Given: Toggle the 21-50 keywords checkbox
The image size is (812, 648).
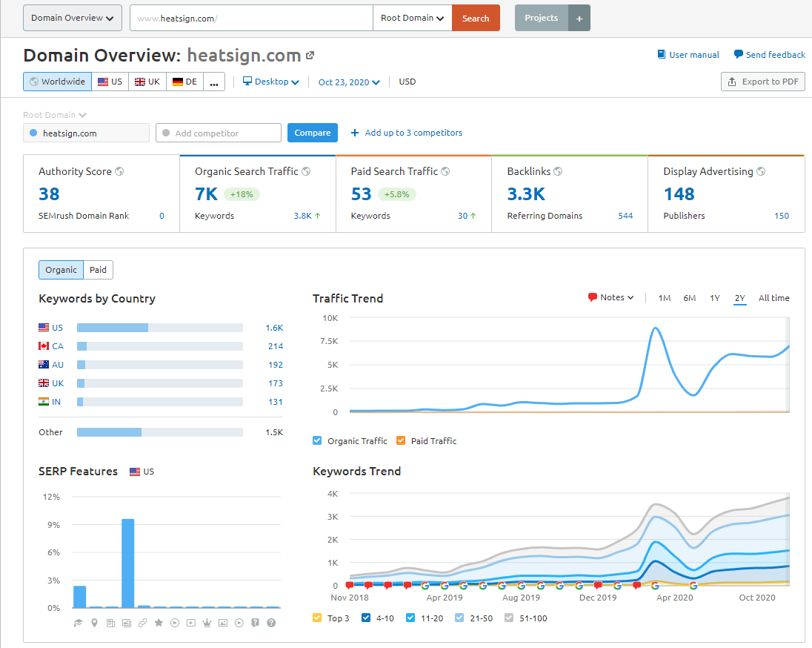Looking at the screenshot, I should point(459,618).
